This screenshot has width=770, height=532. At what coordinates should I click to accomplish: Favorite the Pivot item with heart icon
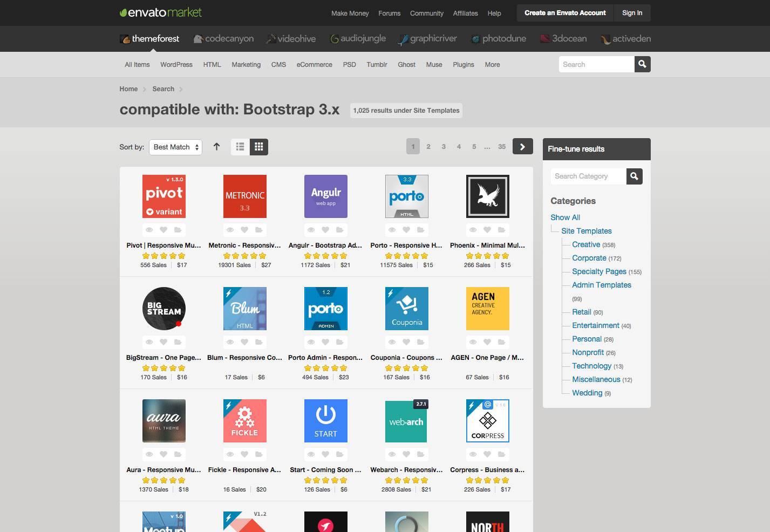(x=163, y=230)
